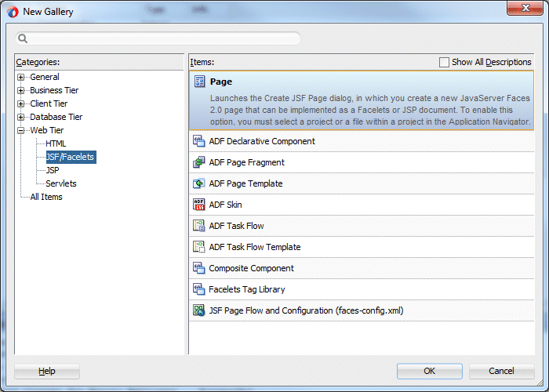Select the Composite Component item text
Viewport: 549px width, 392px height.
[x=252, y=268]
